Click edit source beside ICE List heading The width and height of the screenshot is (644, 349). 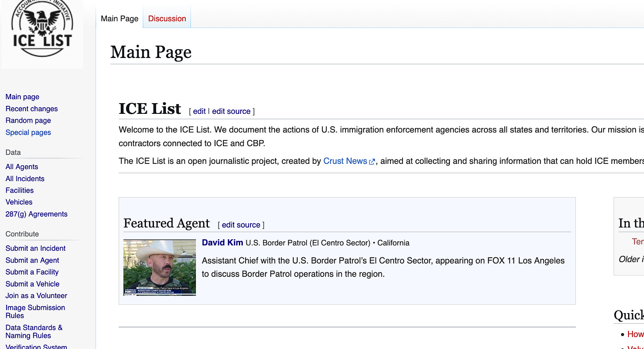[x=231, y=111]
